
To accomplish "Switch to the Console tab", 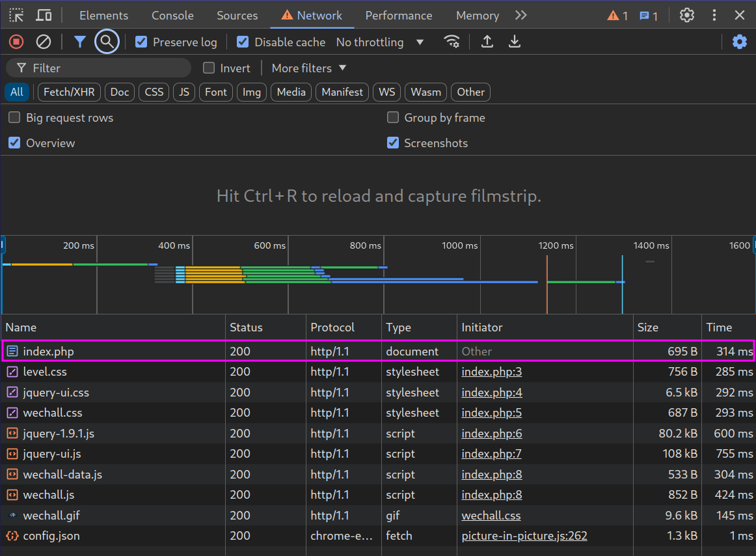I will tap(172, 16).
